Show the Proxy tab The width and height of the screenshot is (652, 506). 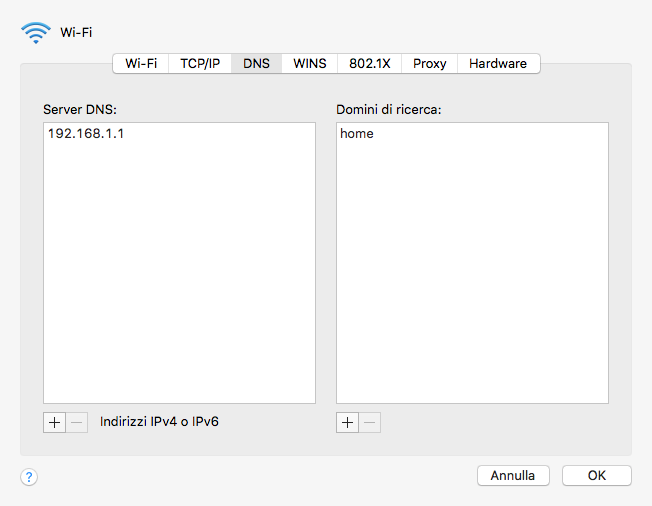pyautogui.click(x=429, y=63)
